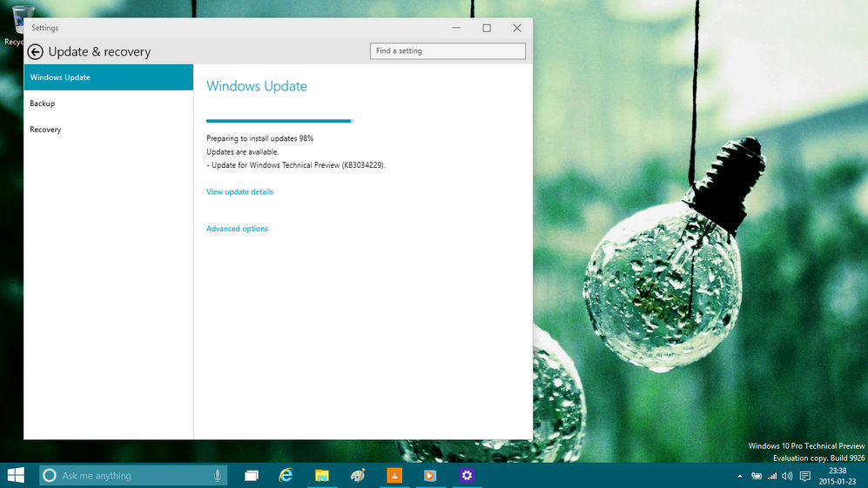Open Task View from the taskbar

point(252,476)
